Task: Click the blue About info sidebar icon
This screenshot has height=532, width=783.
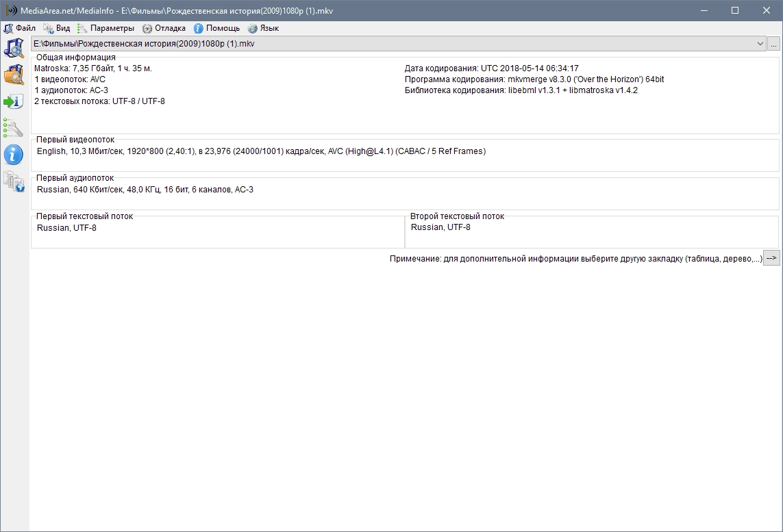Action: [14, 155]
